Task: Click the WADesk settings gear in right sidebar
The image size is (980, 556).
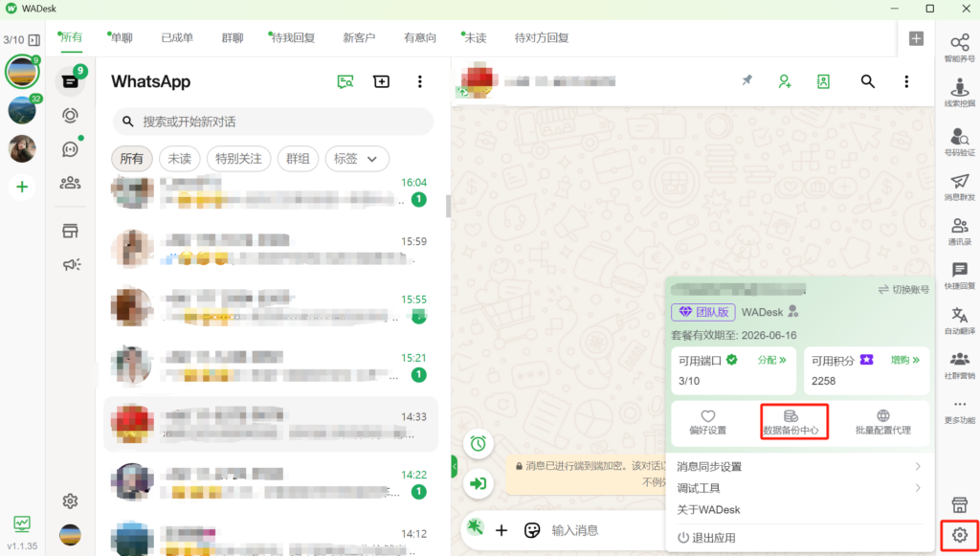Action: [959, 535]
